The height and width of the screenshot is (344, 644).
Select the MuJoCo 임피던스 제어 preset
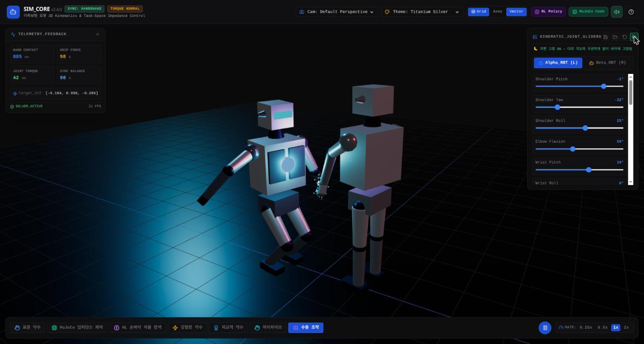tap(77, 327)
